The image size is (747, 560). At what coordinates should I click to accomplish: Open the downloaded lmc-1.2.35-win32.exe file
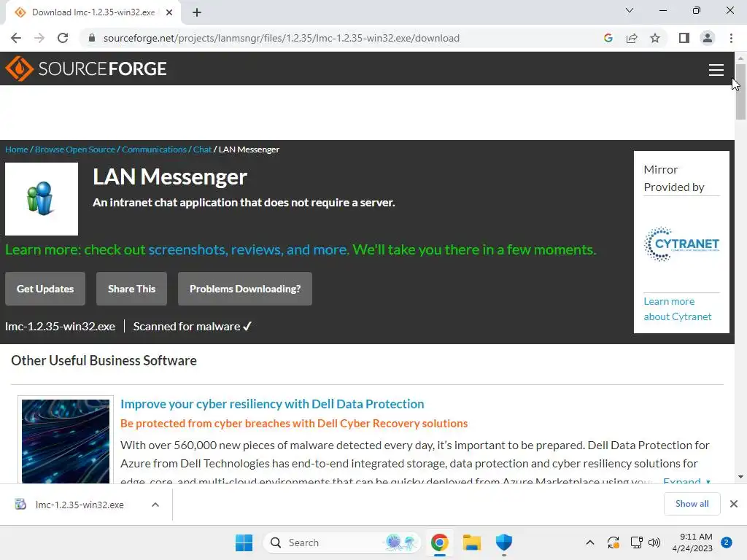[x=80, y=505]
